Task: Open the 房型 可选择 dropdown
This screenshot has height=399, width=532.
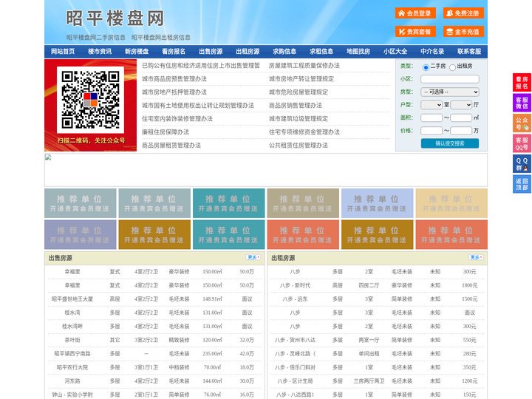Action: tap(450, 92)
